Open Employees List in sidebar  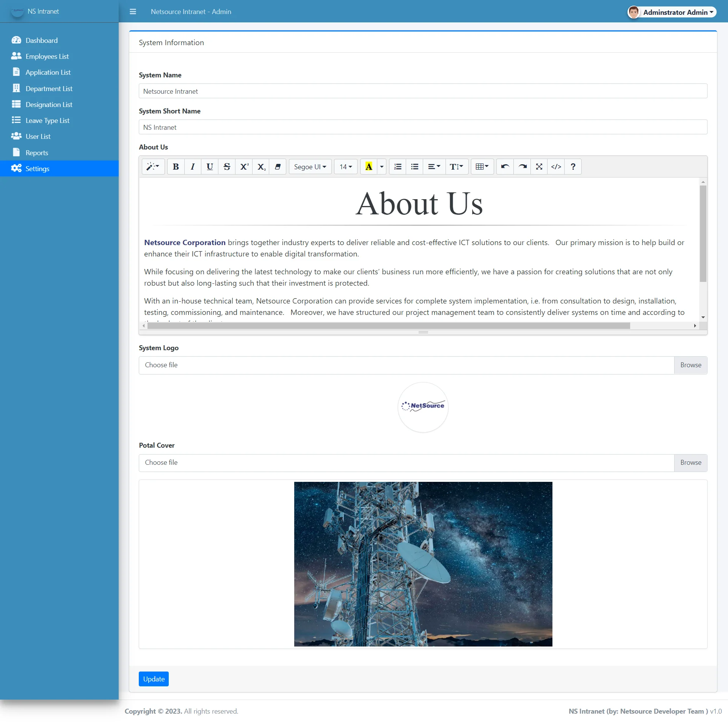click(47, 56)
